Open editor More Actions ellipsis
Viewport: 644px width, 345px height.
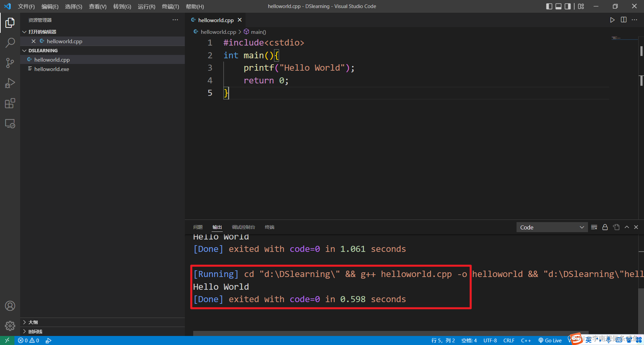[634, 20]
